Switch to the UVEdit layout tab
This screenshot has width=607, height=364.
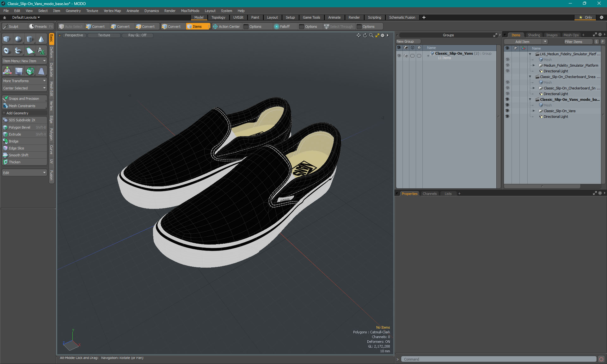coord(238,17)
